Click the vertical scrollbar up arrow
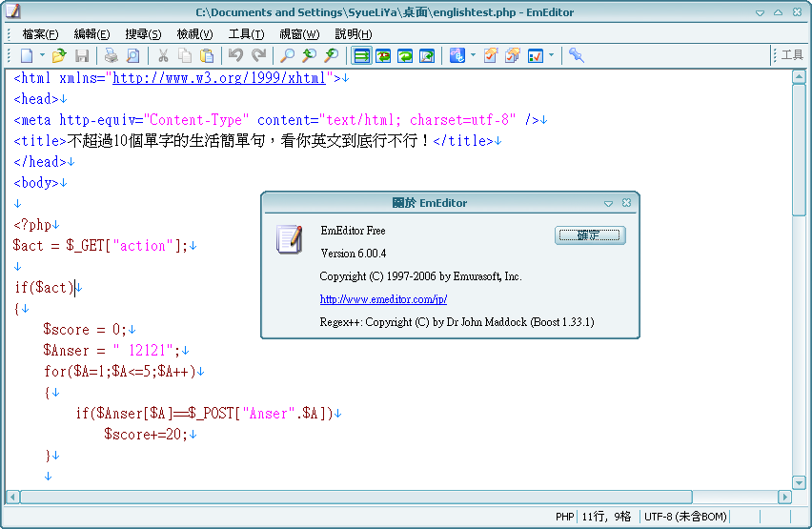Viewport: 812px width, 529px height. (799, 77)
